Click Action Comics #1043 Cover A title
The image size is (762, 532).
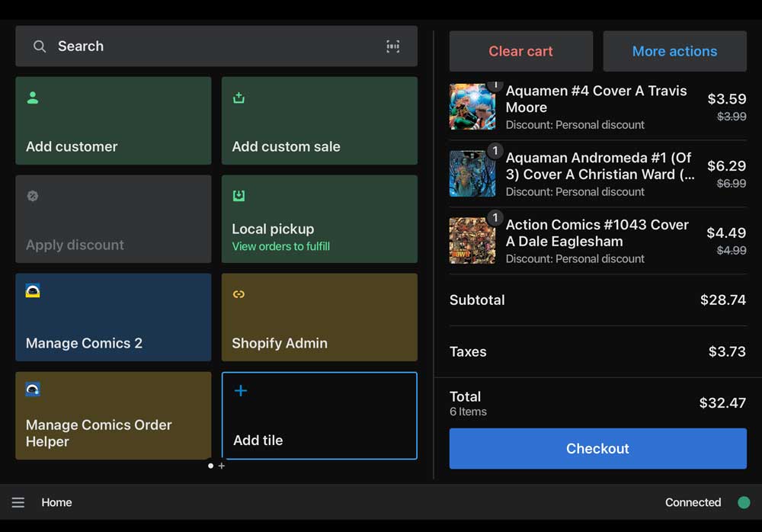(x=597, y=233)
